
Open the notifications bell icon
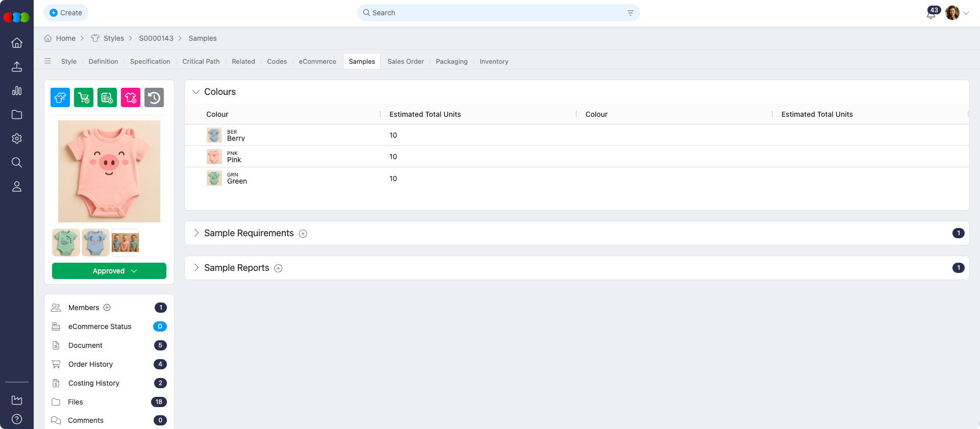(931, 14)
